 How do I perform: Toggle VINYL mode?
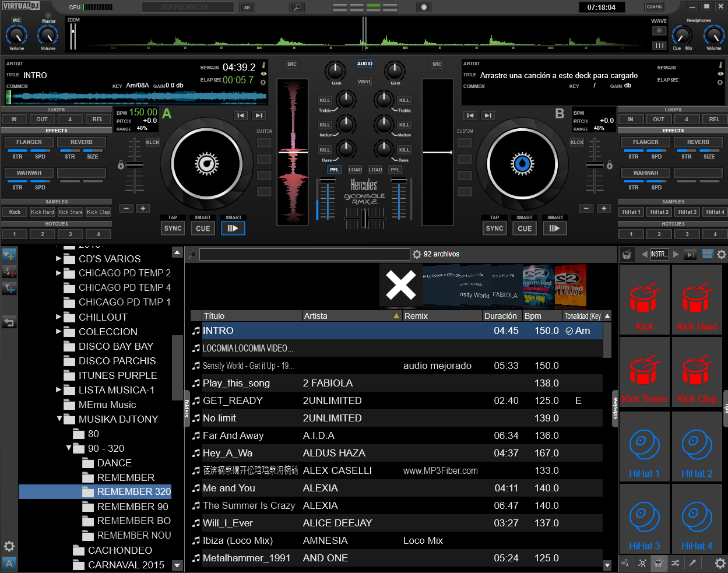(365, 82)
